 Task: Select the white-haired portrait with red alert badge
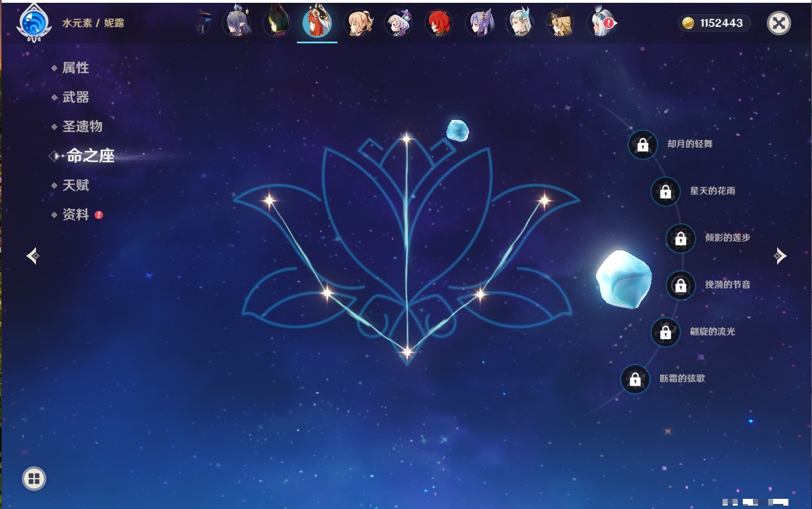601,22
